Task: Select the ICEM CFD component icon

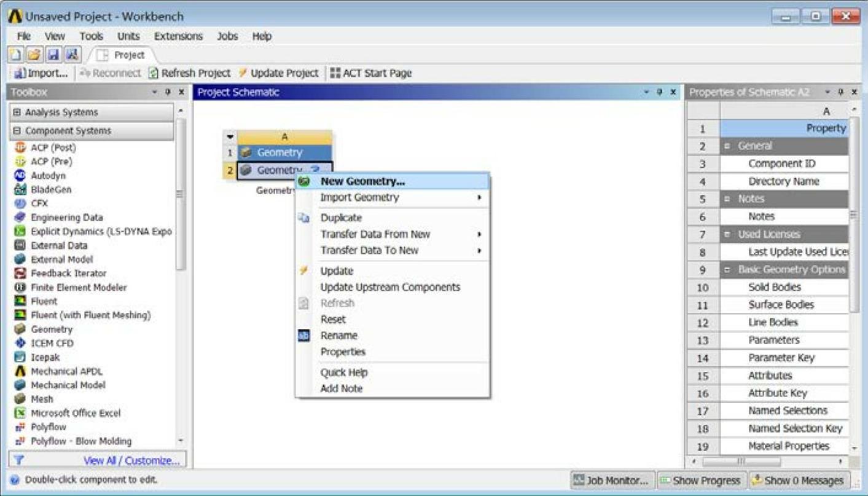Action: point(20,344)
